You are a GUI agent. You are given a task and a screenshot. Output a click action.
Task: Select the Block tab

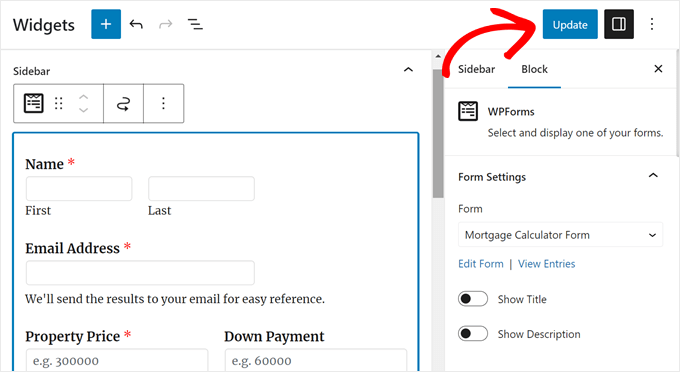point(534,69)
